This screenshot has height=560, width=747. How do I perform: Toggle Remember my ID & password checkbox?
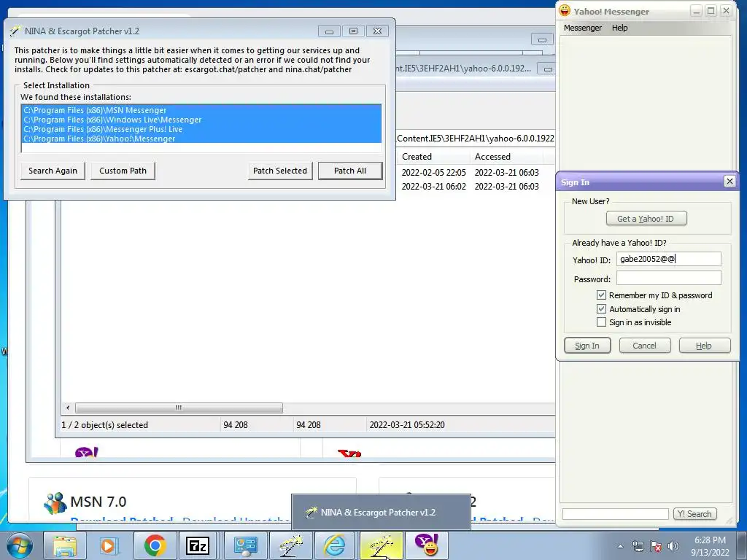click(x=601, y=295)
